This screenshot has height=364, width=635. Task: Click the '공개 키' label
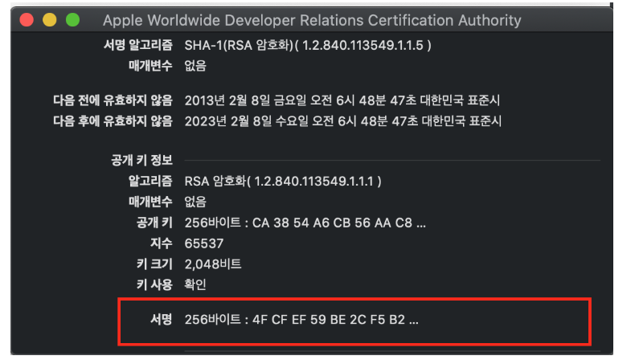tap(154, 223)
